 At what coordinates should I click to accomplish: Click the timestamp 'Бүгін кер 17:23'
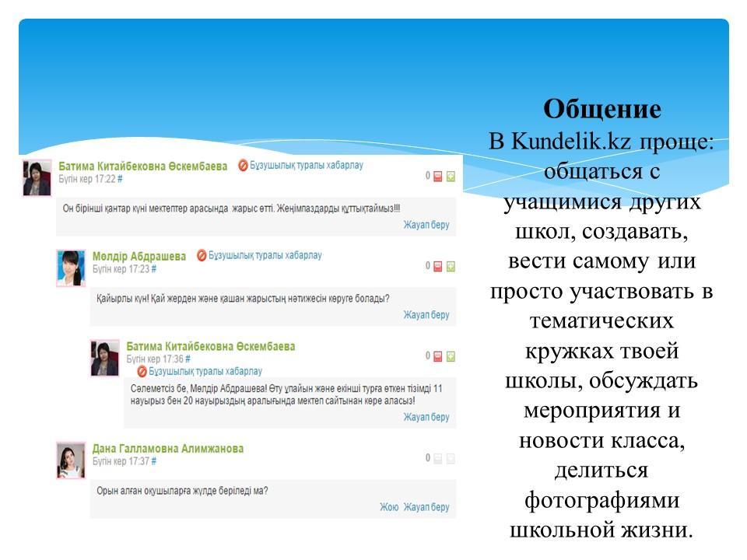click(x=121, y=269)
